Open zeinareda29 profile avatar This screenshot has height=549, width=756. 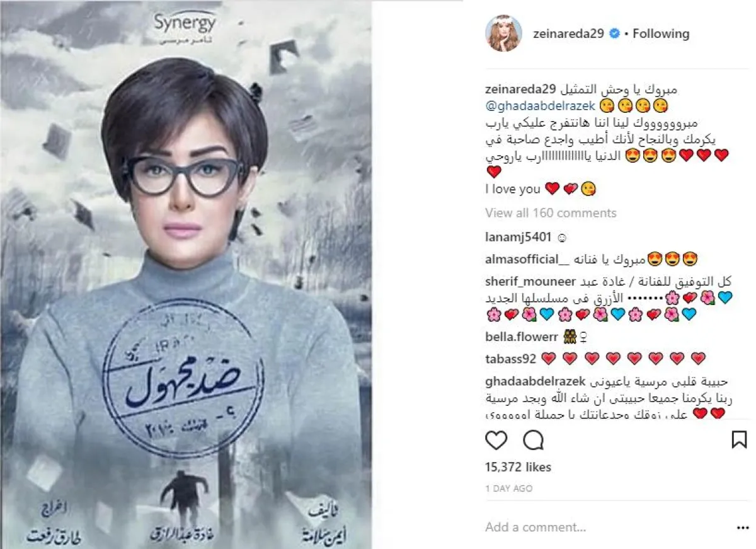[x=503, y=33]
